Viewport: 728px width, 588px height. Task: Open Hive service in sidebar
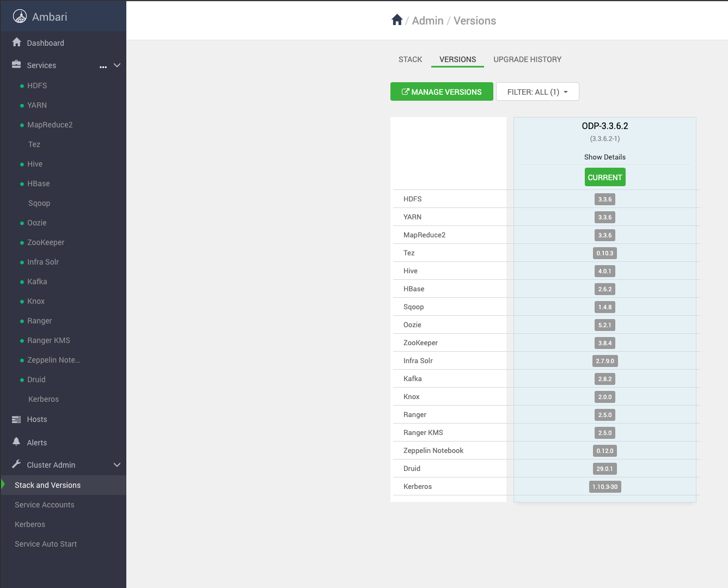click(x=35, y=164)
